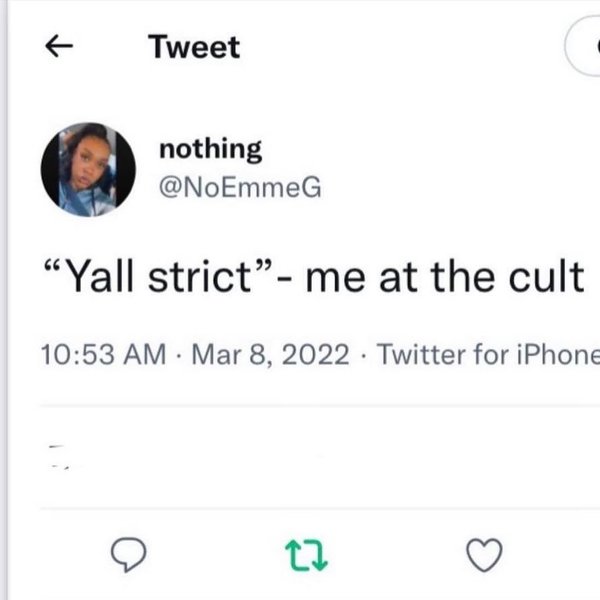Open the profile picture of nothing
This screenshot has height=600, width=600.
[88, 170]
